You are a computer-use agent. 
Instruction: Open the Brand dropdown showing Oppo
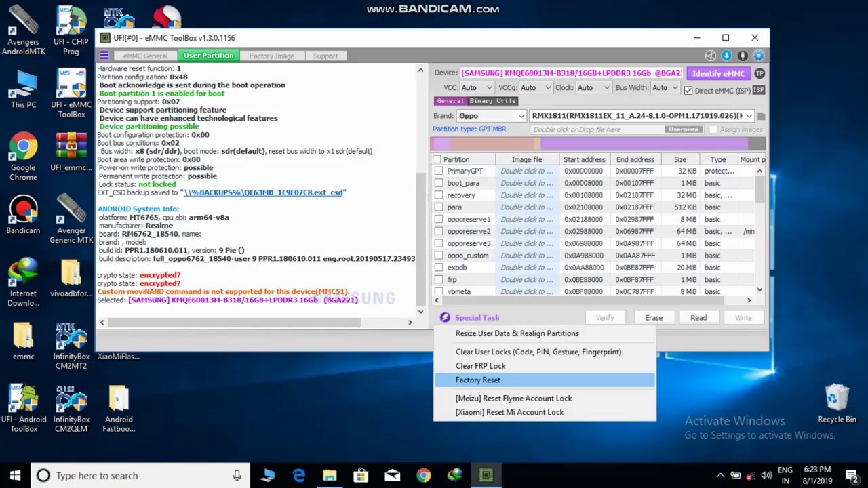(x=491, y=116)
